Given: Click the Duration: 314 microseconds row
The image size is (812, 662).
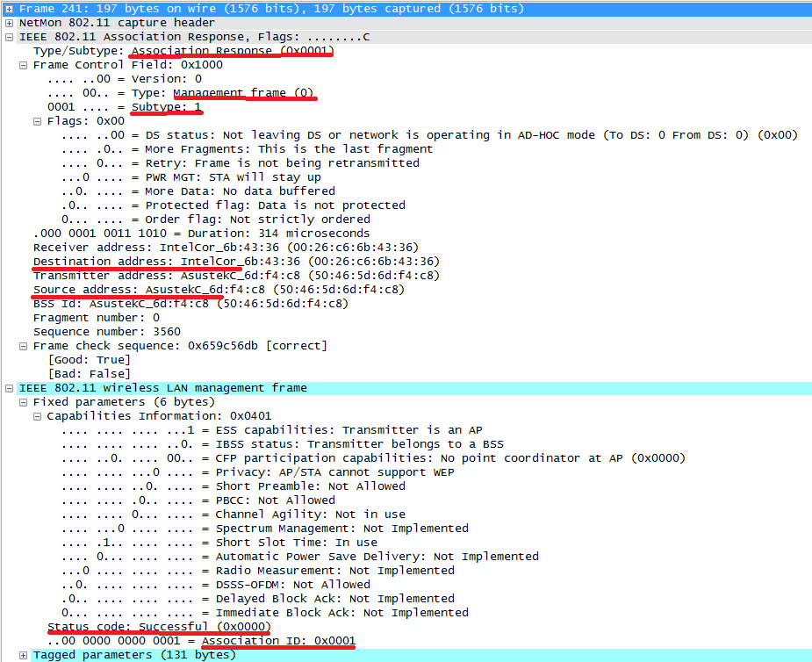Looking at the screenshot, I should [x=200, y=234].
